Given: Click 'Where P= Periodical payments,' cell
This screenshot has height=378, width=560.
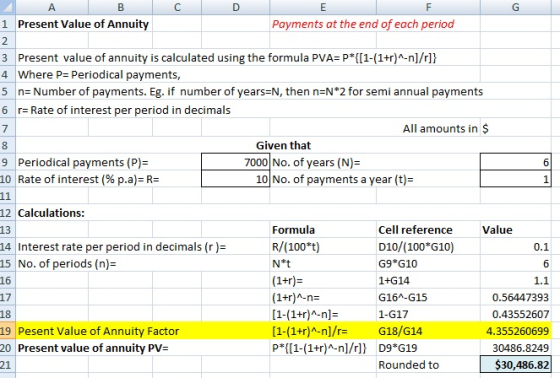Looking at the screenshot, I should 99,74.
